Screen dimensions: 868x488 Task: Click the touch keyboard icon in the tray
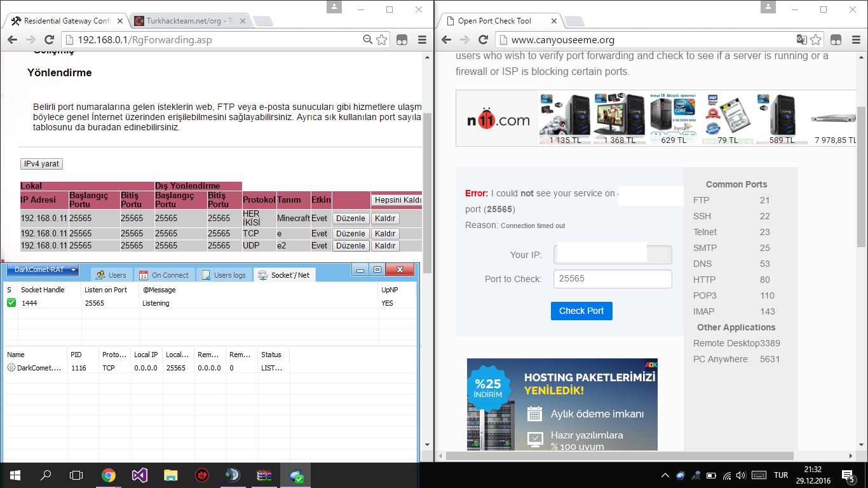759,475
